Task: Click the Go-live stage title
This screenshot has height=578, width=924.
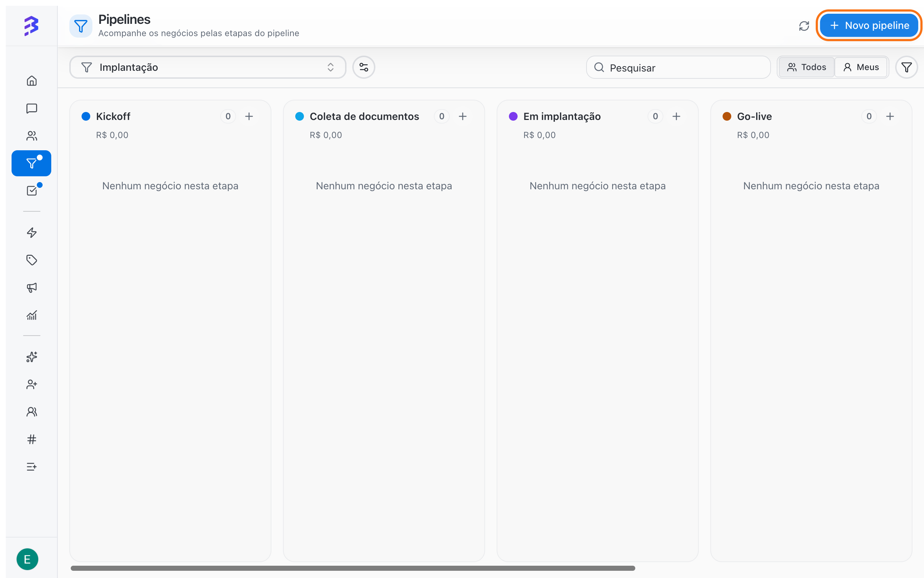Action: [754, 116]
